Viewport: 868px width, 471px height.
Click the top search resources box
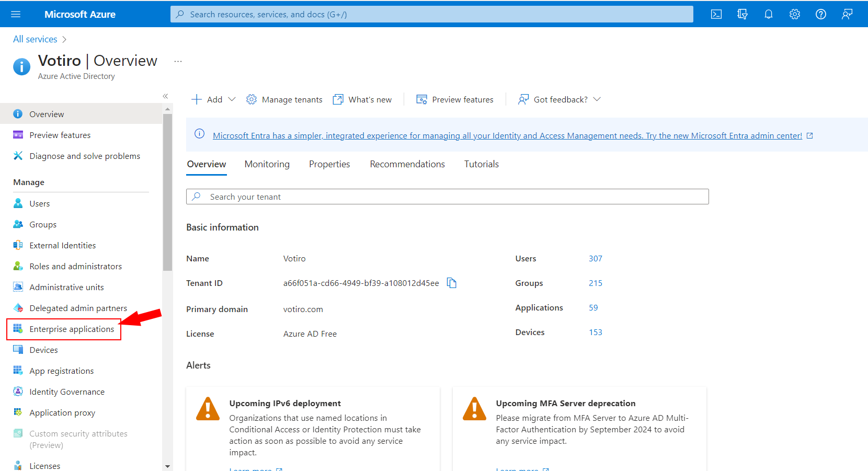point(432,14)
